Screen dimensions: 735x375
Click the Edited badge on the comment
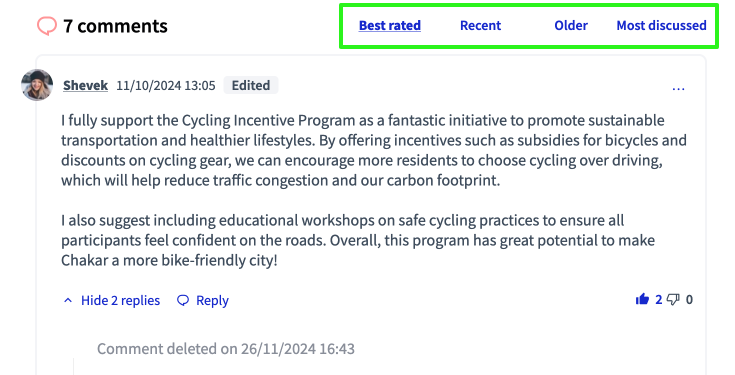pos(251,85)
